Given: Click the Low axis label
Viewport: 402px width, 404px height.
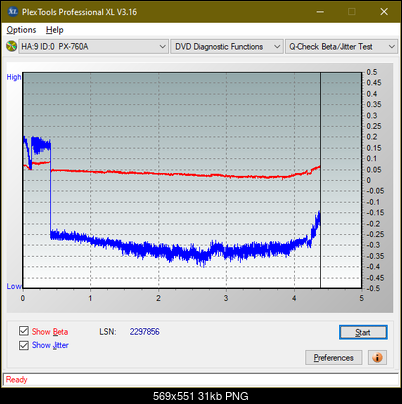Looking at the screenshot, I should click(x=14, y=286).
